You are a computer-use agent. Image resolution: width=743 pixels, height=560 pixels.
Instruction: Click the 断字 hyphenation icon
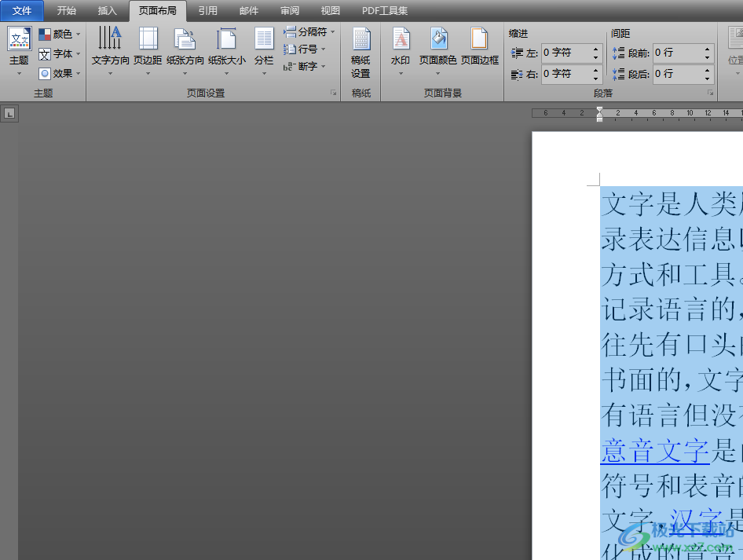pyautogui.click(x=290, y=66)
